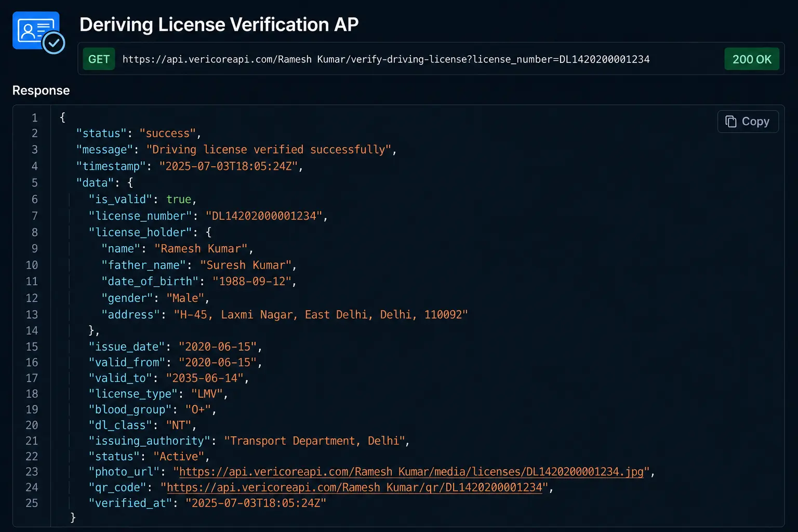
Task: Click the "issue_date" key on line 15
Action: click(127, 347)
